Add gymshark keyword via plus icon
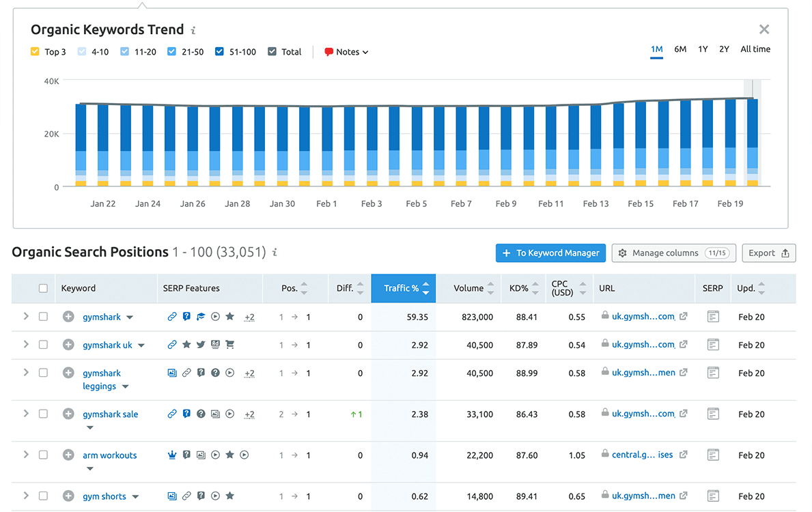The image size is (812, 512). click(68, 316)
